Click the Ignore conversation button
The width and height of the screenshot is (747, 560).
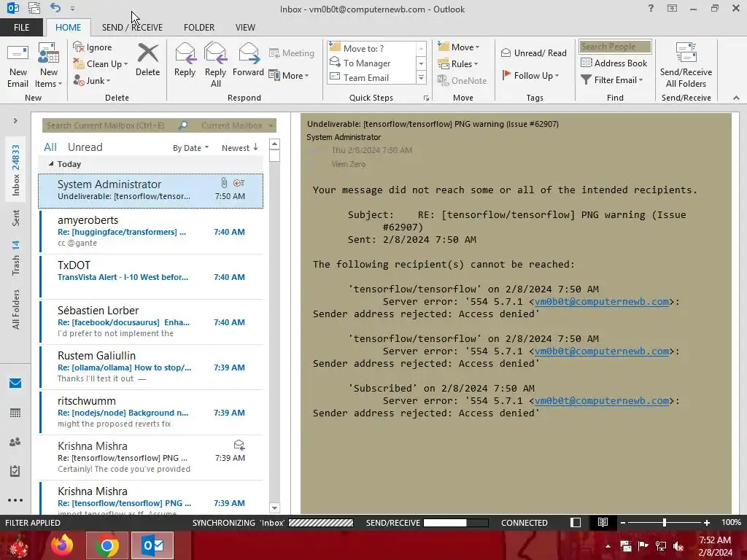[x=93, y=47]
